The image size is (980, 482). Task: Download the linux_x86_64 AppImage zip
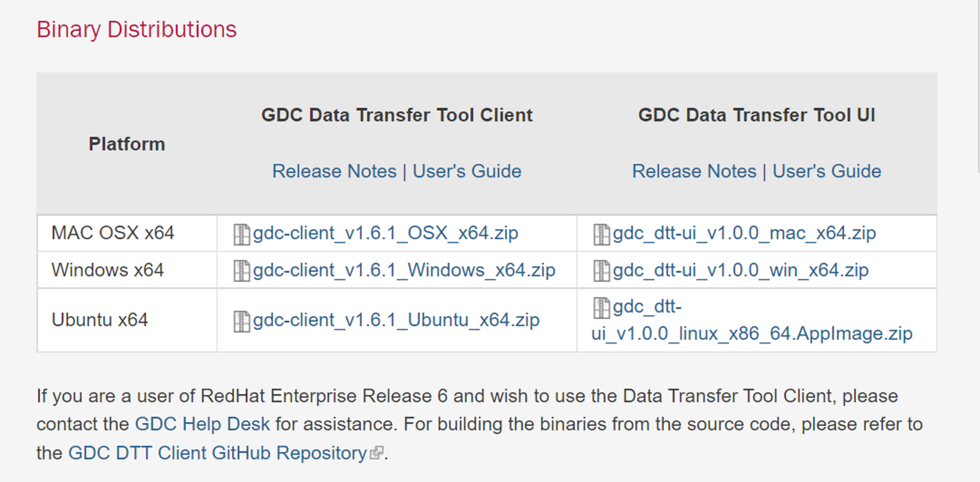(752, 320)
